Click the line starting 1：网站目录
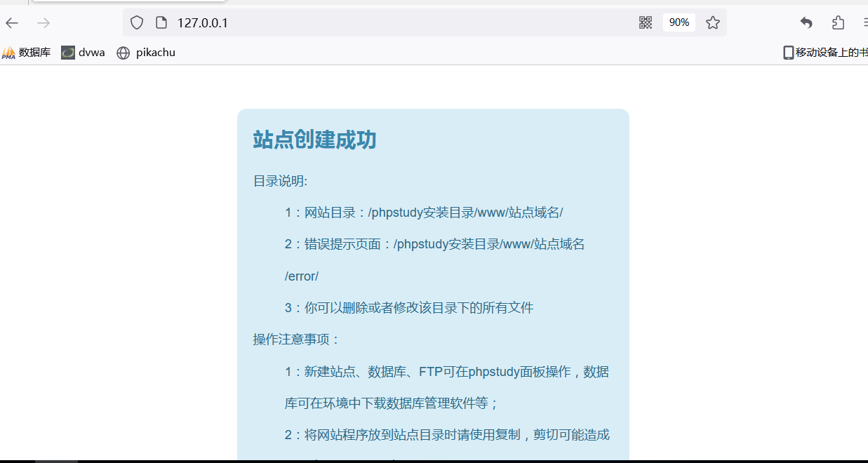Viewport: 868px width, 463px height. click(424, 213)
